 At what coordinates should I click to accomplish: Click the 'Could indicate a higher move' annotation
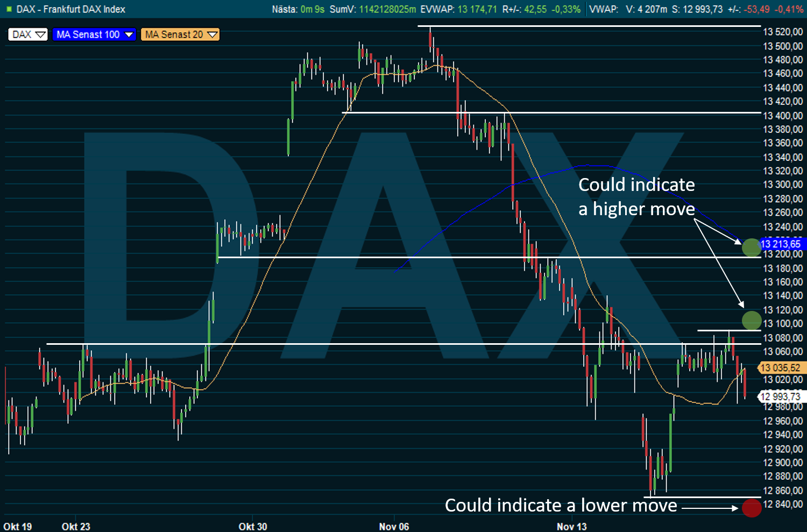(x=636, y=196)
